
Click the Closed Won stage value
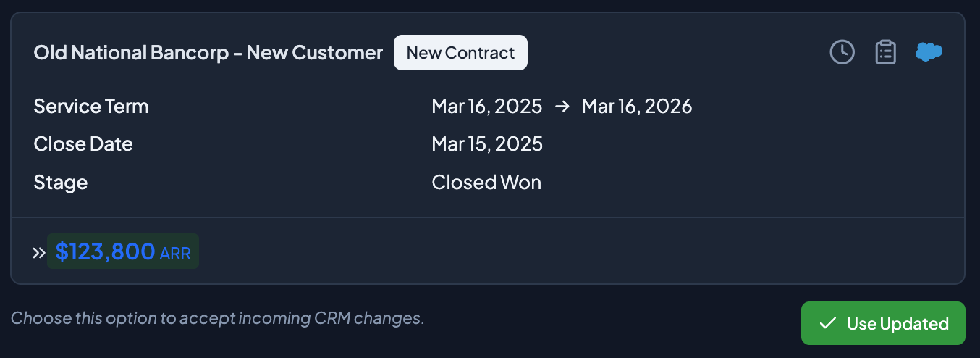[x=486, y=182]
